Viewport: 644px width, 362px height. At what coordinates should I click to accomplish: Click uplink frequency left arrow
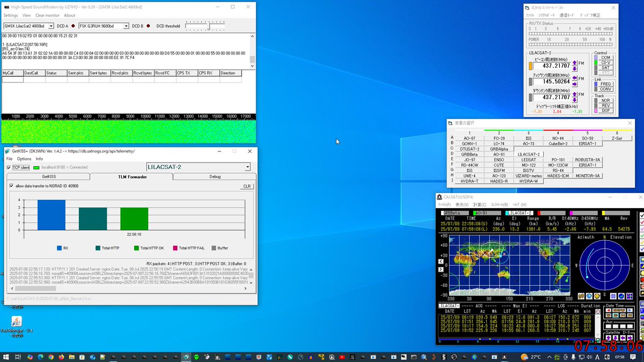(x=575, y=78)
